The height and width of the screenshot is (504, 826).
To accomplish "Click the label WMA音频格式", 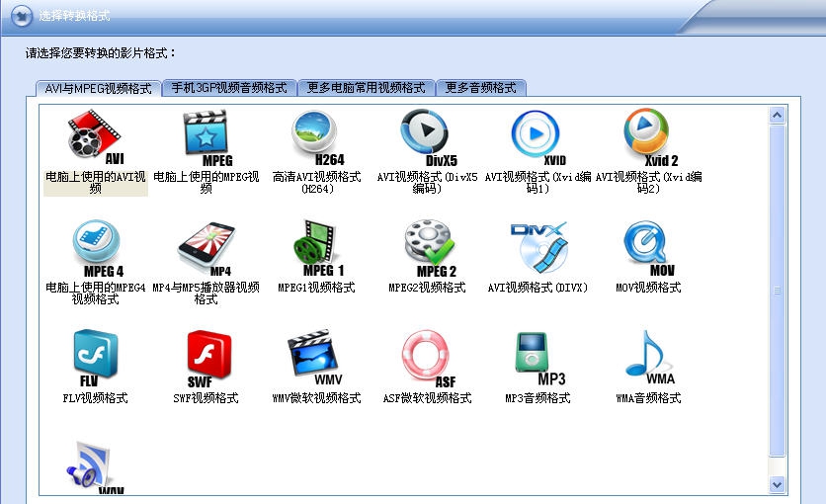I will pos(648,397).
